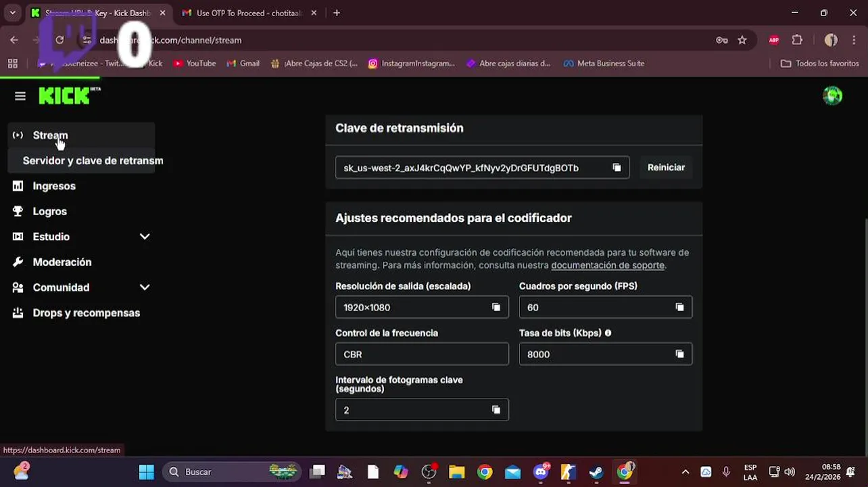Open the YouTube bookmark
The height and width of the screenshot is (487, 868).
point(195,63)
